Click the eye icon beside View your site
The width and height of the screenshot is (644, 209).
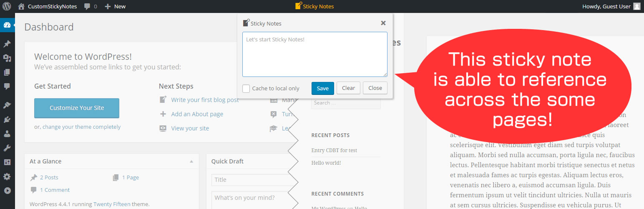[x=163, y=128]
